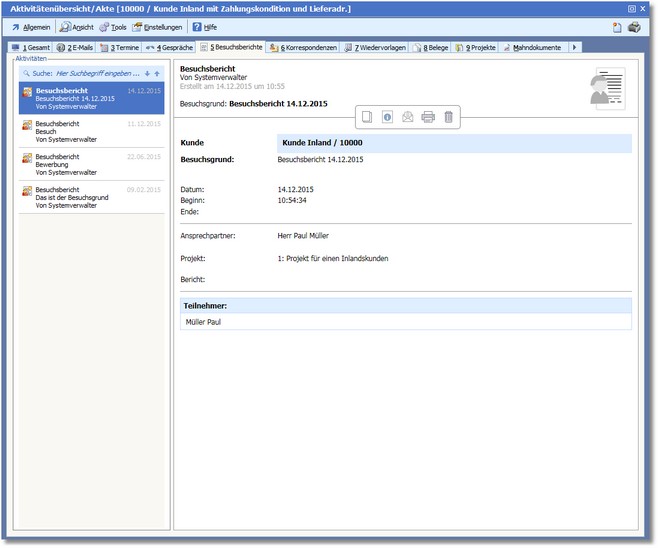Open the Ansicht menu

(x=77, y=27)
